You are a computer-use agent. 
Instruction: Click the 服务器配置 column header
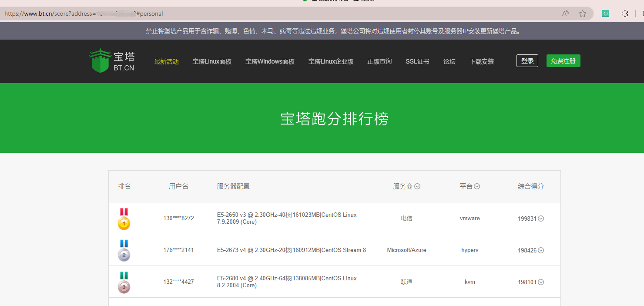(234, 186)
